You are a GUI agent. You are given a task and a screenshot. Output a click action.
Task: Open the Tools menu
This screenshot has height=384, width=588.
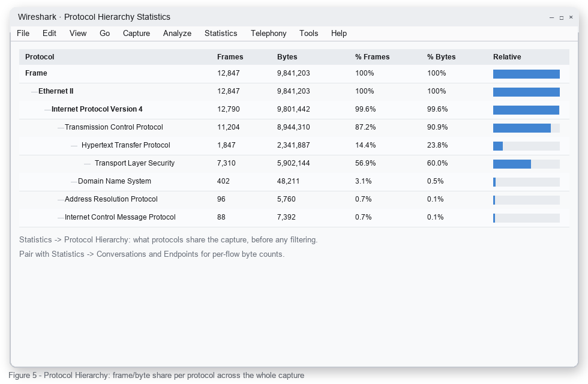coord(308,34)
